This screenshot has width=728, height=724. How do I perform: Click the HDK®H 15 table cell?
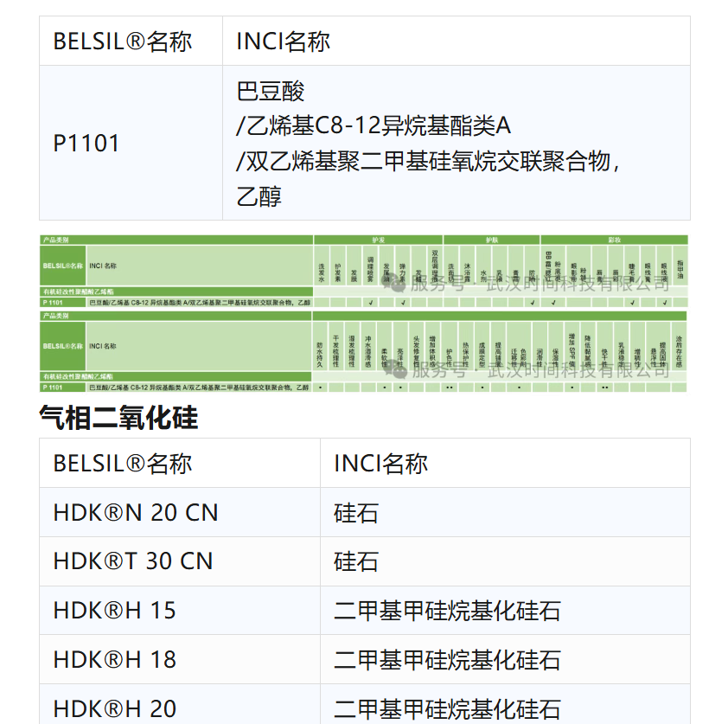coord(115,610)
